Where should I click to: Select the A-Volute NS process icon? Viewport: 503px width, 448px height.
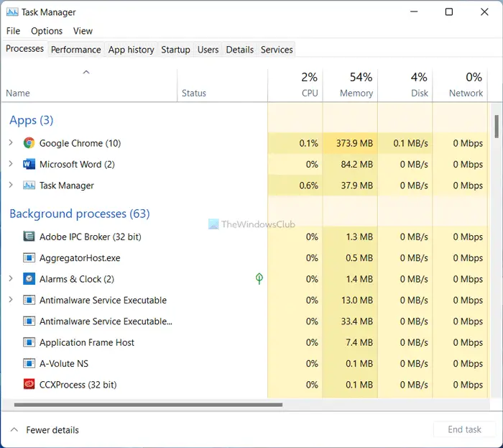click(x=29, y=363)
